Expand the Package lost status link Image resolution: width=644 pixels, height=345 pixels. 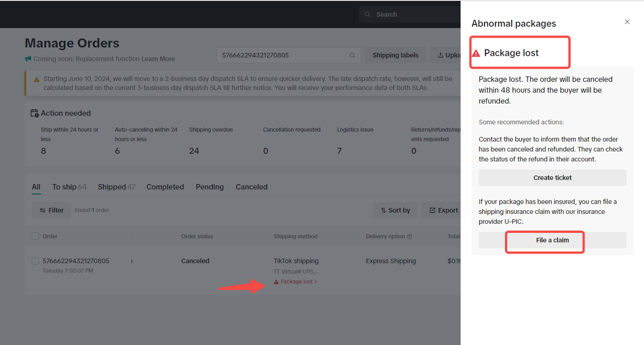pyautogui.click(x=296, y=282)
